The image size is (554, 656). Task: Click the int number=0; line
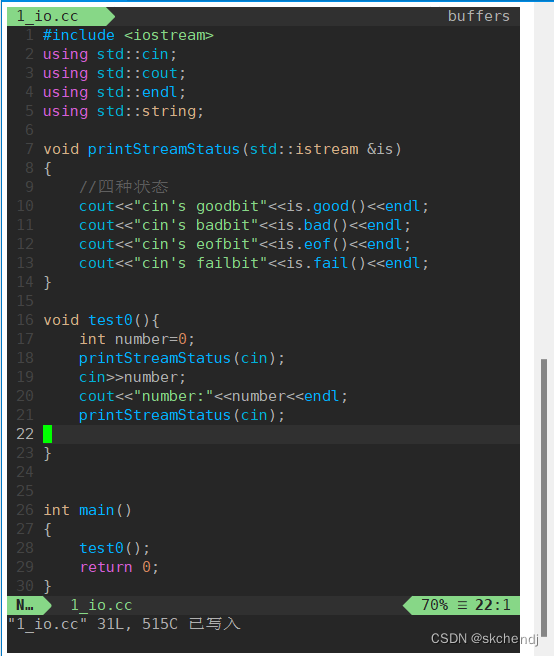pos(137,339)
